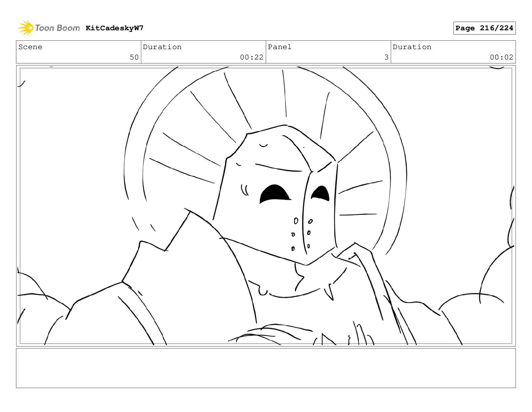Select the project name KitCadeskyW7
The height and width of the screenshot is (412, 532).
coord(114,28)
